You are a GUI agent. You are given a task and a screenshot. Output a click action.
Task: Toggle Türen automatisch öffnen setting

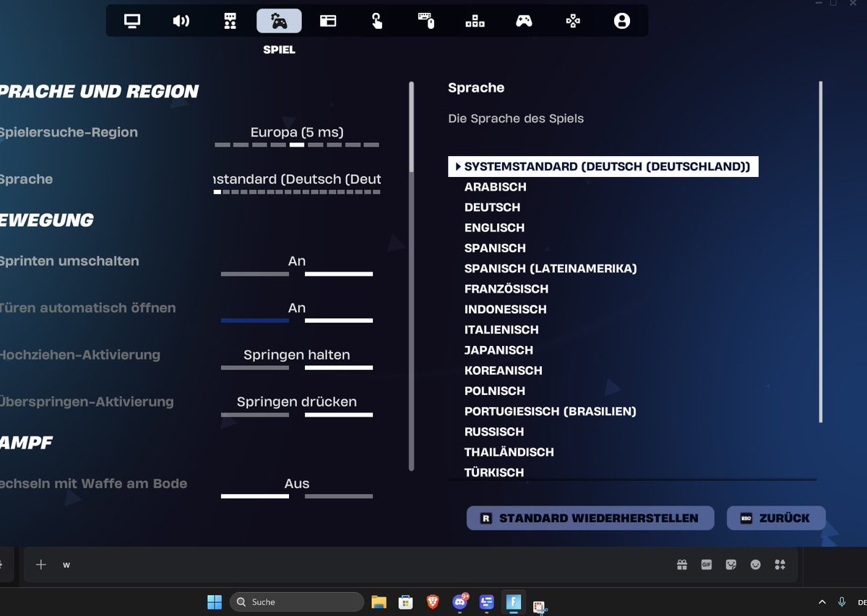297,312
